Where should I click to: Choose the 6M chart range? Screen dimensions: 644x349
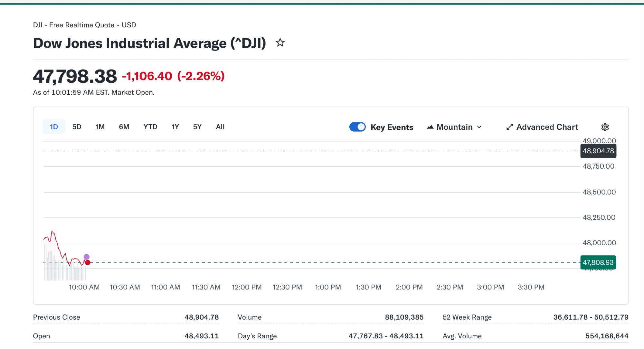[x=124, y=127]
